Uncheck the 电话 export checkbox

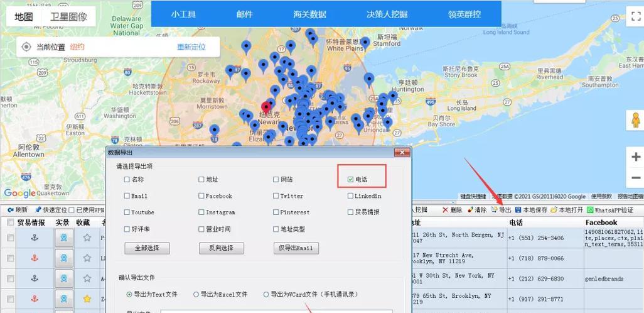(350, 179)
